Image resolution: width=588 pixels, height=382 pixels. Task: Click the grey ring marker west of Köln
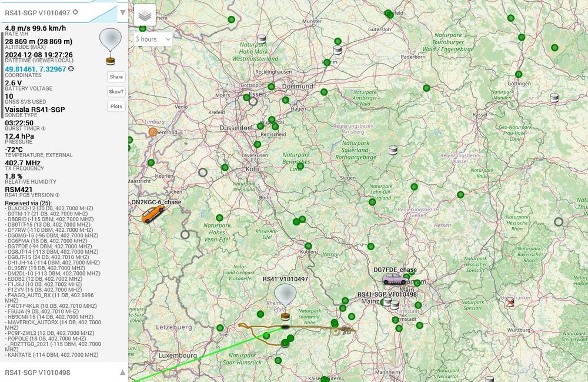tap(203, 172)
